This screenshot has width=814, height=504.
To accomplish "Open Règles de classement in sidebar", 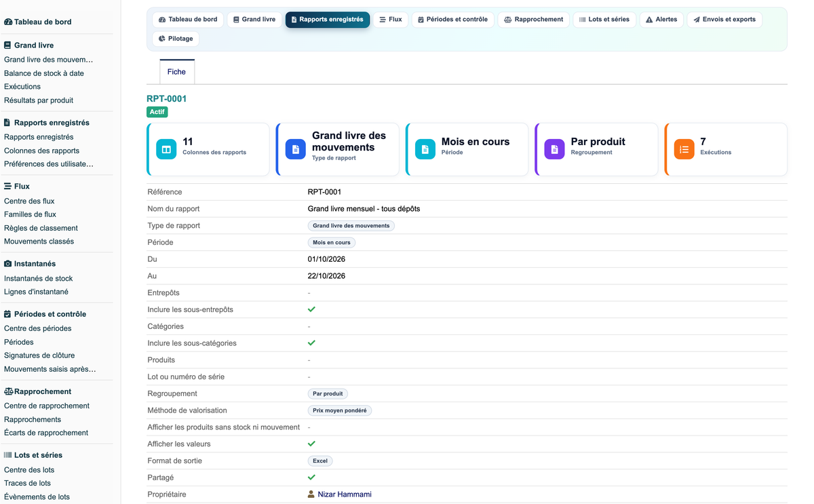I will click(41, 228).
